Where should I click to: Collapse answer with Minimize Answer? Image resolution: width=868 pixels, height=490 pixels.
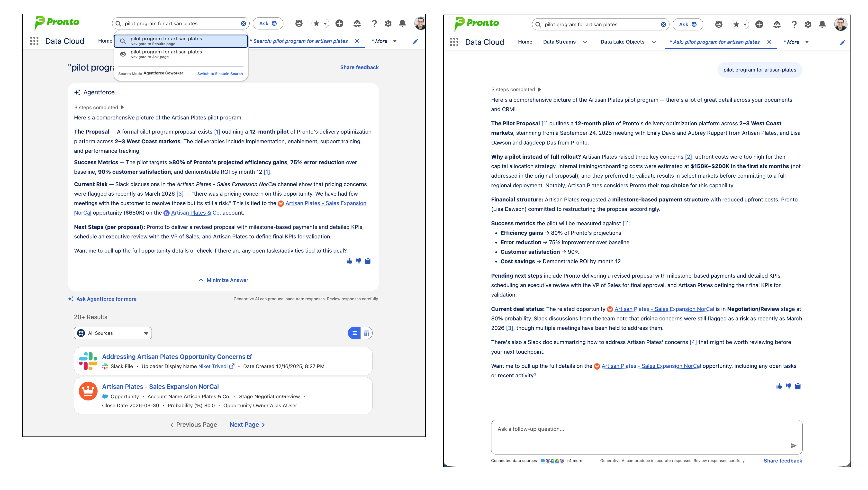(x=223, y=280)
